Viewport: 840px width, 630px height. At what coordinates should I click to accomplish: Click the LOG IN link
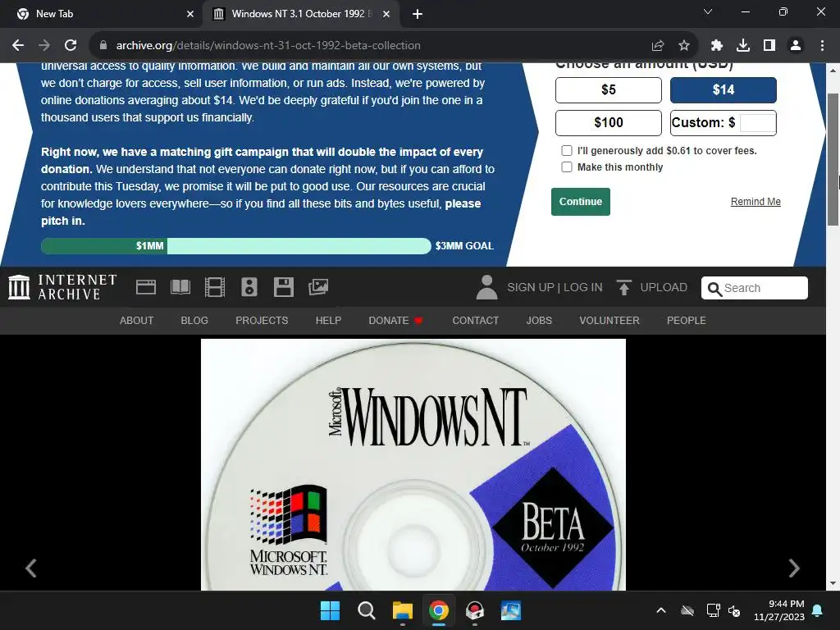[583, 287]
